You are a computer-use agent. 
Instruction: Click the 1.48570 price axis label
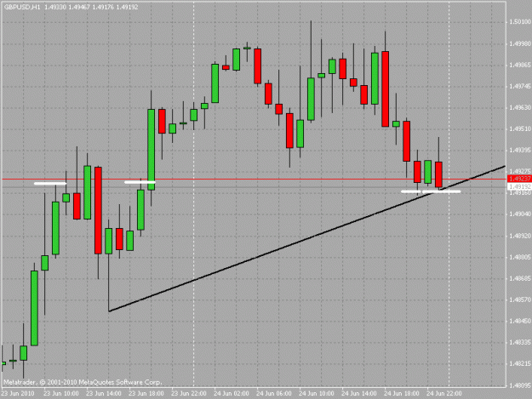pos(520,299)
